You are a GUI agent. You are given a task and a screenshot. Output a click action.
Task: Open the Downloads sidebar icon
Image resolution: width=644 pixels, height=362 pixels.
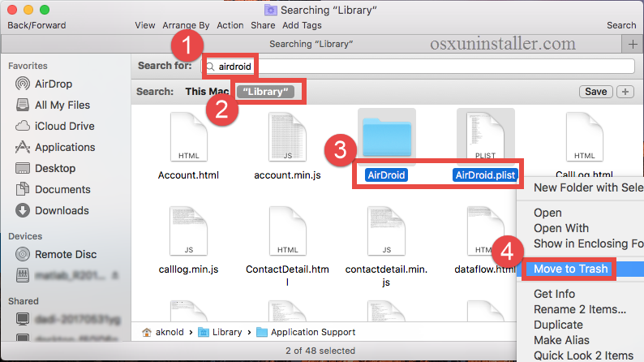(x=23, y=210)
